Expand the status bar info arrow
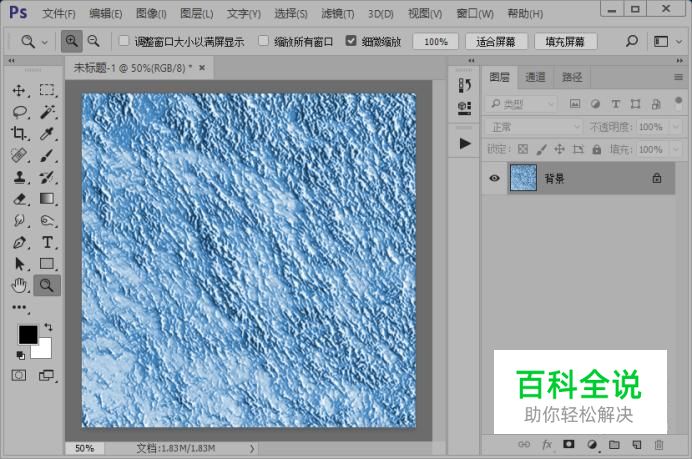 pos(252,448)
